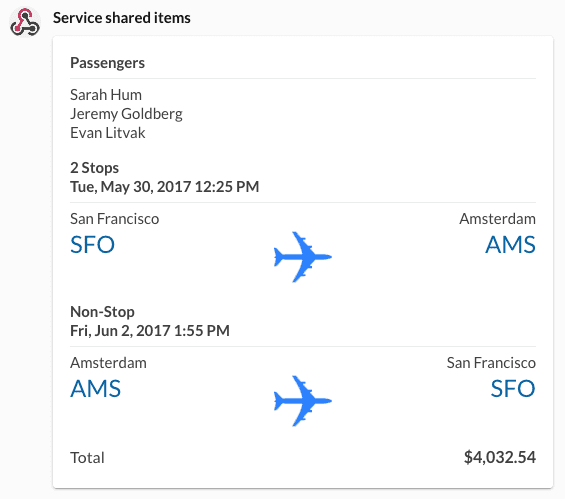Click the Amsterdam destination city name
This screenshot has width=565, height=499.
497,219
